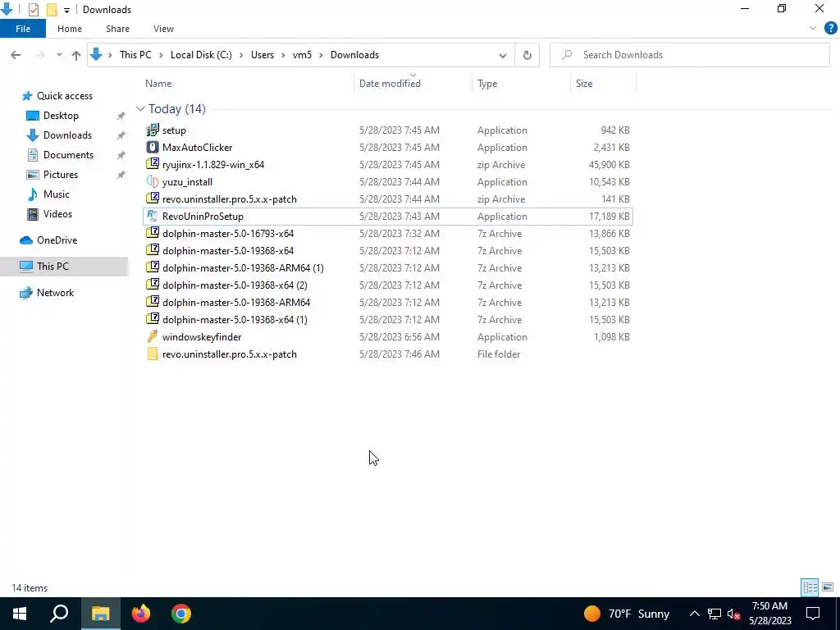Go up one folder level arrow
The height and width of the screenshot is (630, 840).
[76, 55]
